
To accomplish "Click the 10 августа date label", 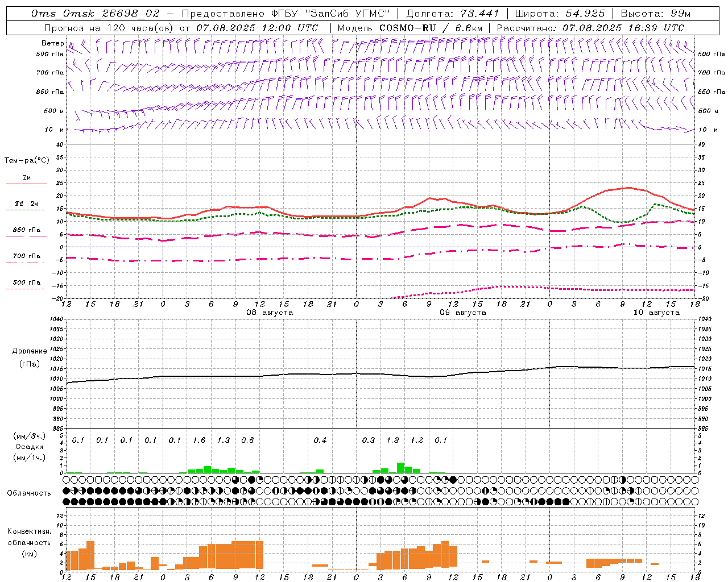I will 656,313.
